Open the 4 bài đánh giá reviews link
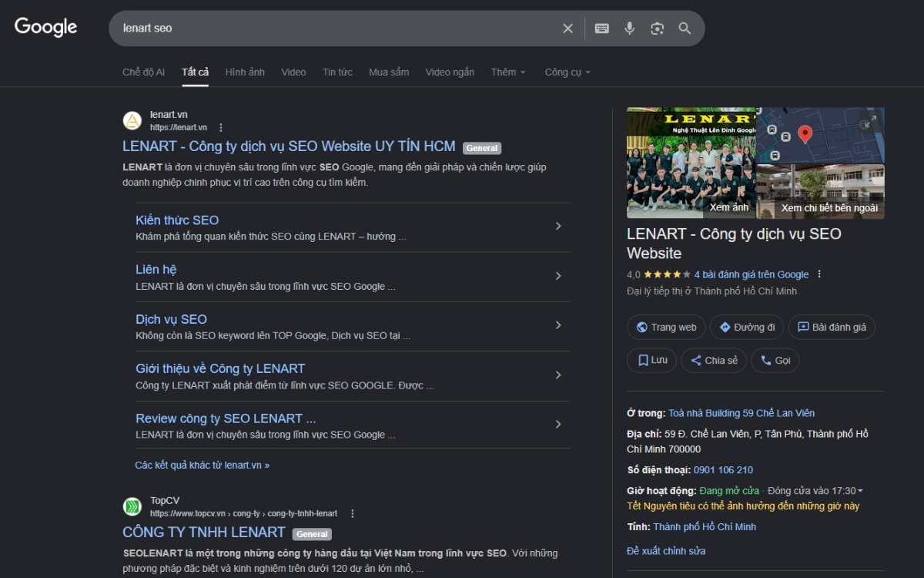The width and height of the screenshot is (924, 578). point(751,274)
